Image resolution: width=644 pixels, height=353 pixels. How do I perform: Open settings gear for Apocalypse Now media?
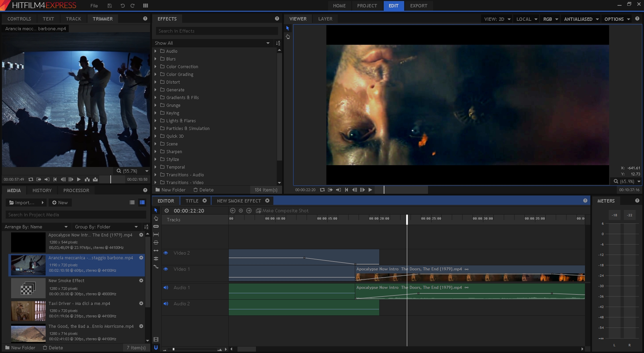point(141,235)
